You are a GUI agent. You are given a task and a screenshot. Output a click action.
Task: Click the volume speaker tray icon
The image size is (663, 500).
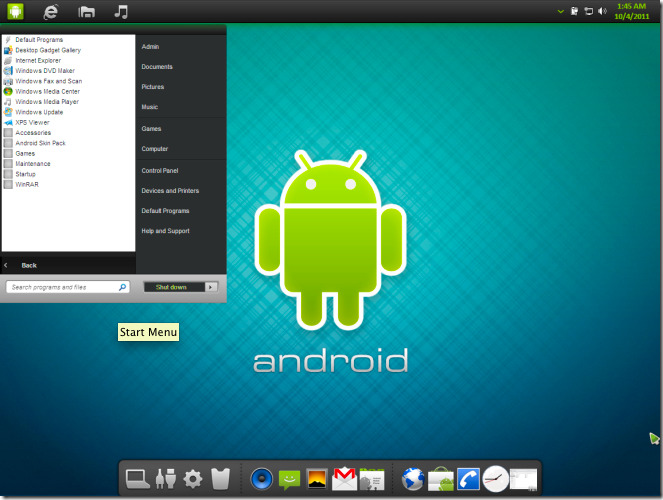[602, 11]
